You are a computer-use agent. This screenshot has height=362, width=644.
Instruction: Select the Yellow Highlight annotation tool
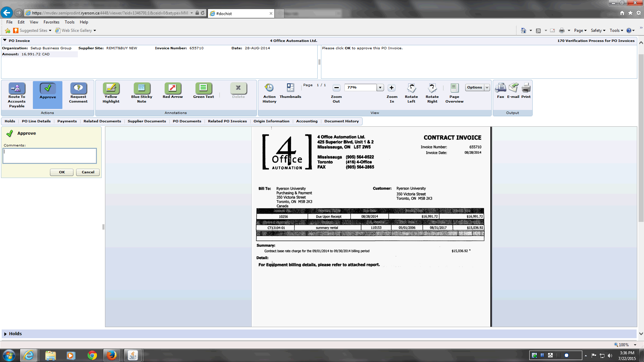[111, 88]
